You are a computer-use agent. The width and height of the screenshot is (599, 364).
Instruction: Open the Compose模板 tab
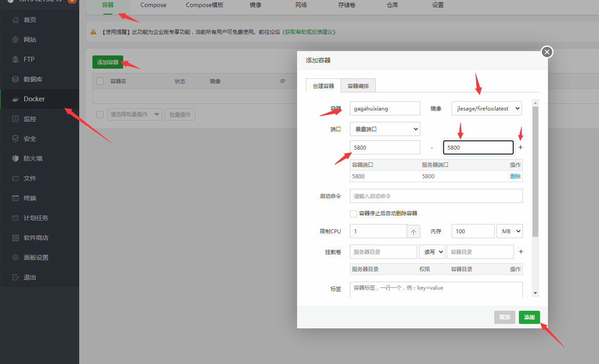(x=205, y=5)
